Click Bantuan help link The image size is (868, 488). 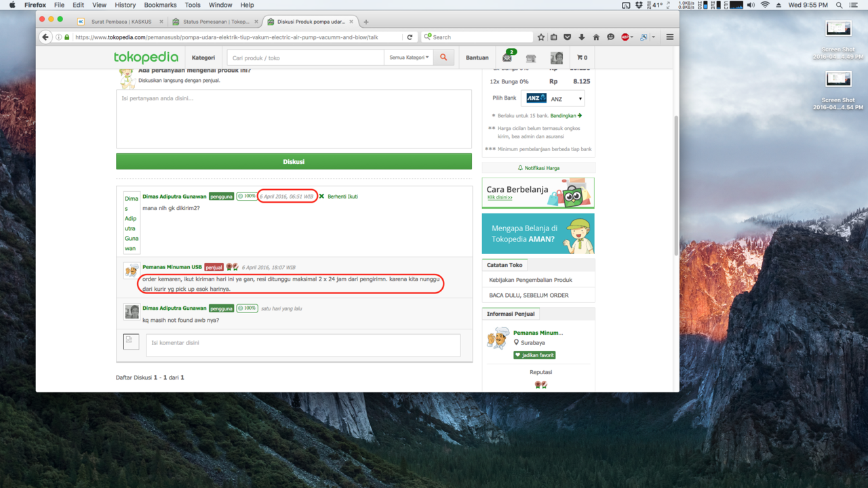click(477, 58)
